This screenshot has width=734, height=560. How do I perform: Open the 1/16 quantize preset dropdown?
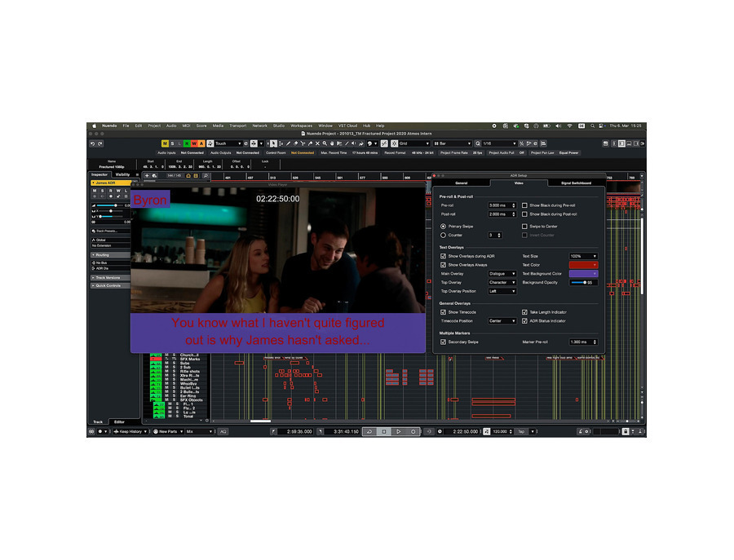[x=499, y=143]
